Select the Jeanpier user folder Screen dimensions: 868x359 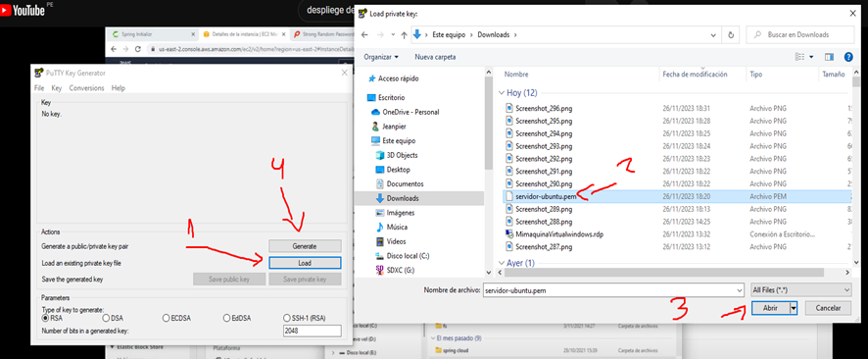[x=389, y=127]
